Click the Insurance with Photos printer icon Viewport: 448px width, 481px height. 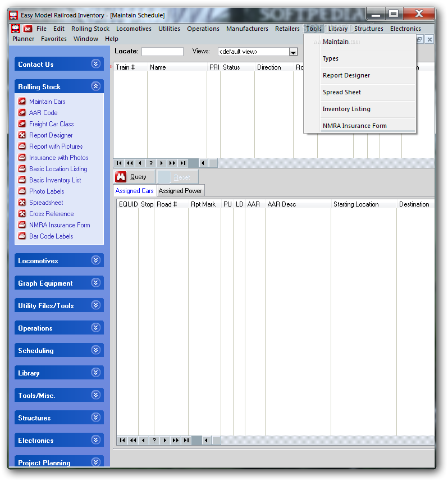pos(22,157)
